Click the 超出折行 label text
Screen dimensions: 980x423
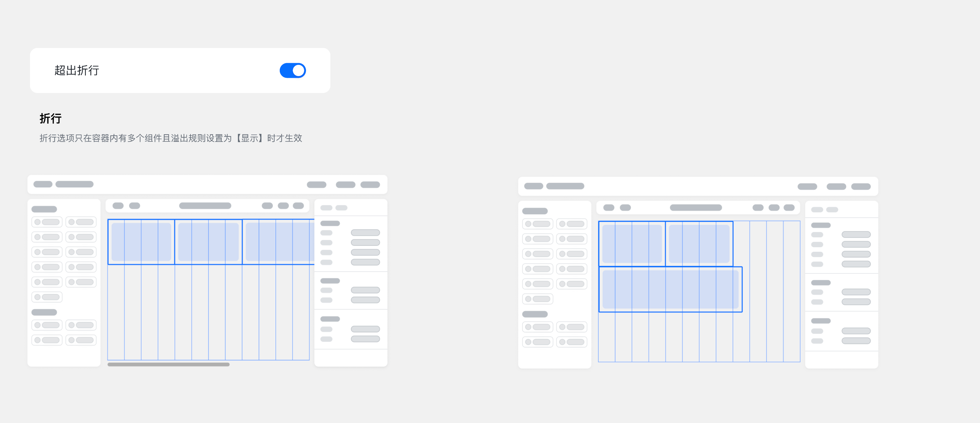tap(77, 70)
